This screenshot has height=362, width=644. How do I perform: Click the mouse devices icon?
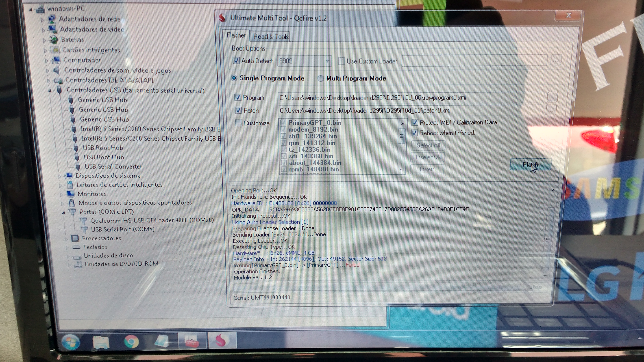(x=72, y=203)
